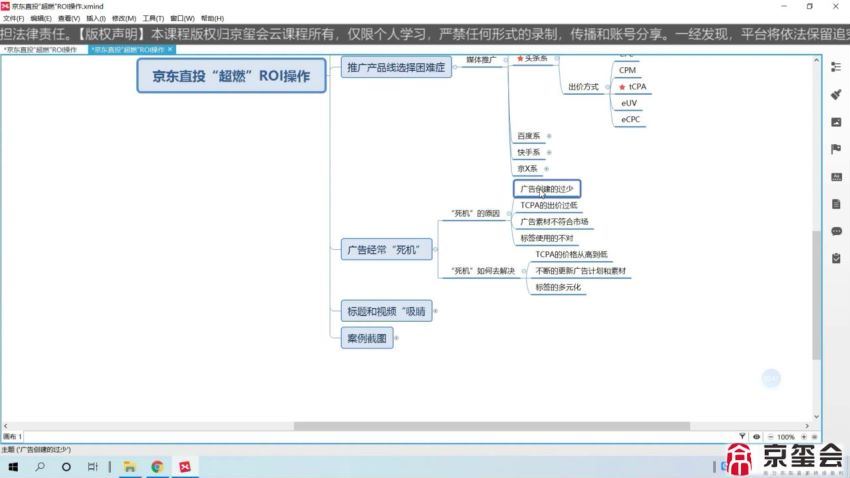The image size is (850, 478).
Task: Open the 查看(V) menu
Action: (69, 18)
